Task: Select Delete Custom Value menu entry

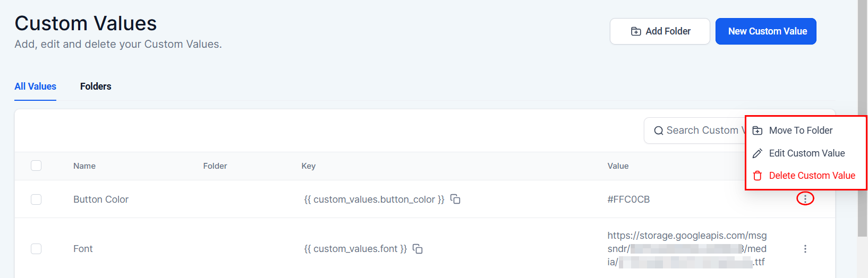Action: pyautogui.click(x=812, y=176)
